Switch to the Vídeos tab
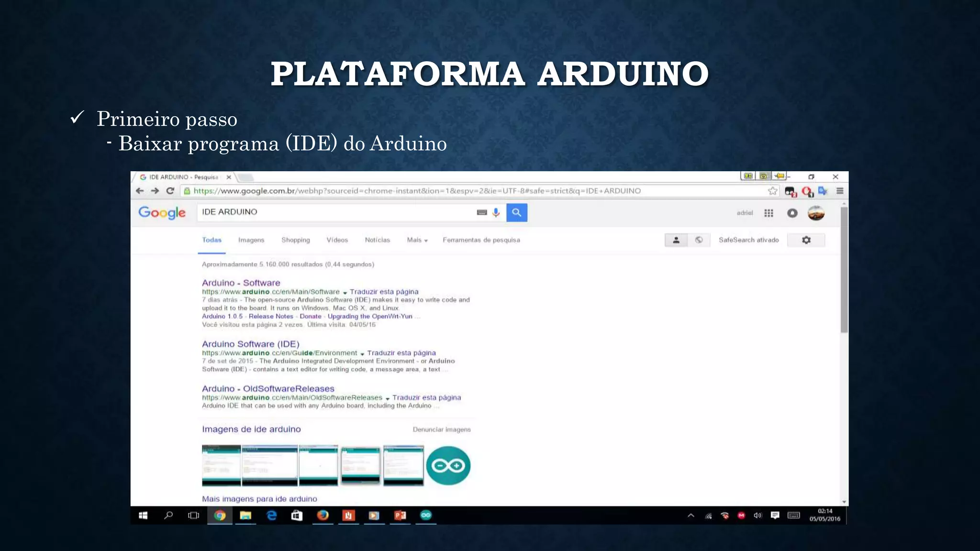This screenshot has width=980, height=551. point(337,240)
